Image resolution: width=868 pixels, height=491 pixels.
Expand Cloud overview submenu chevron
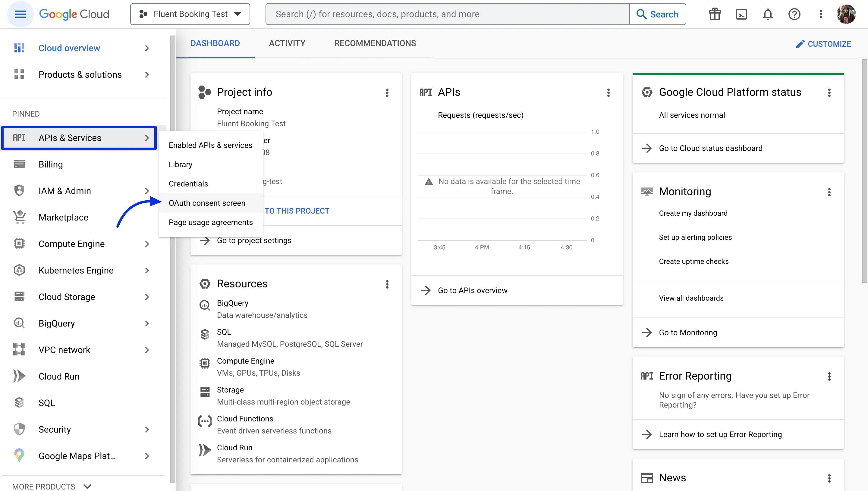147,48
